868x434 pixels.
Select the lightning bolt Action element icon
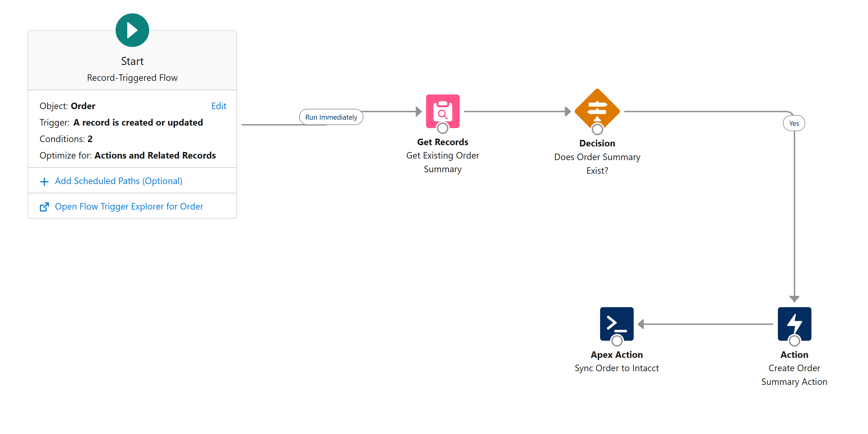pyautogui.click(x=794, y=322)
